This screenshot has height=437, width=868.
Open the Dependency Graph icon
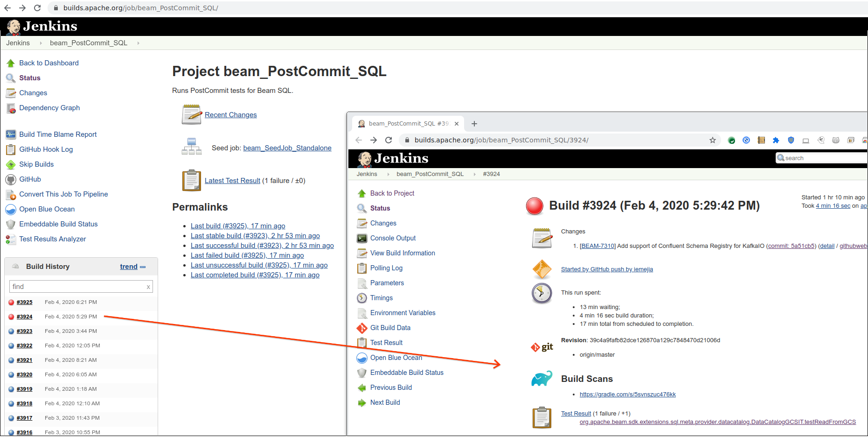11,108
